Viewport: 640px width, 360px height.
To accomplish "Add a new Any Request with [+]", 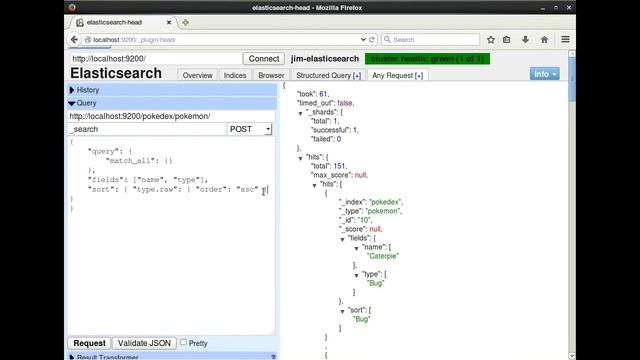I will pos(419,76).
